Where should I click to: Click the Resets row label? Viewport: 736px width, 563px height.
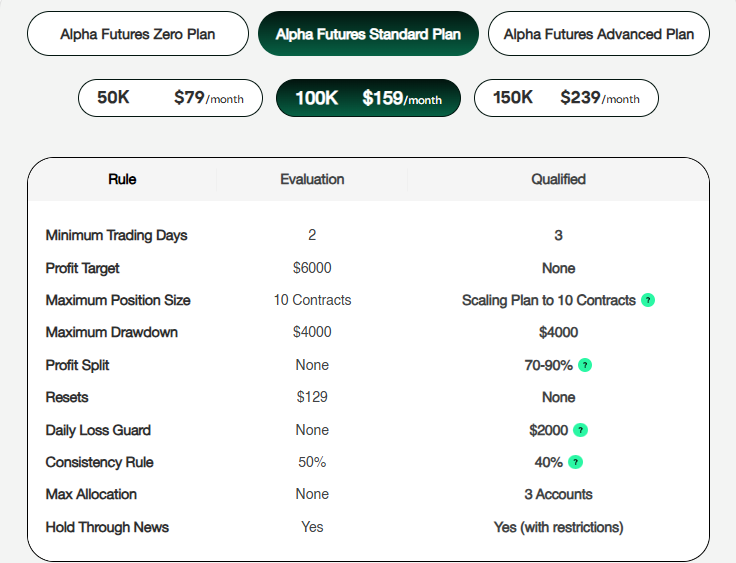(x=67, y=397)
